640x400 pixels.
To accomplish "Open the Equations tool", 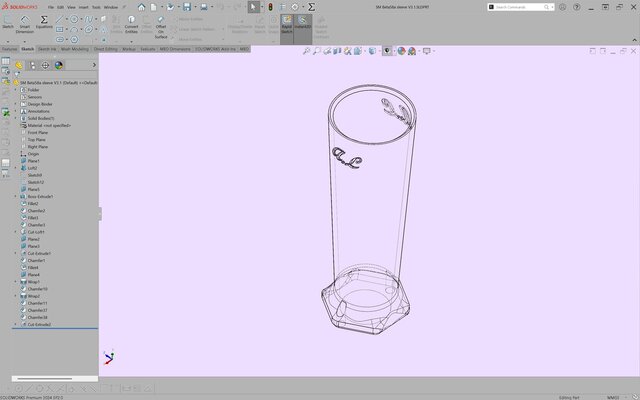I will coord(44,24).
